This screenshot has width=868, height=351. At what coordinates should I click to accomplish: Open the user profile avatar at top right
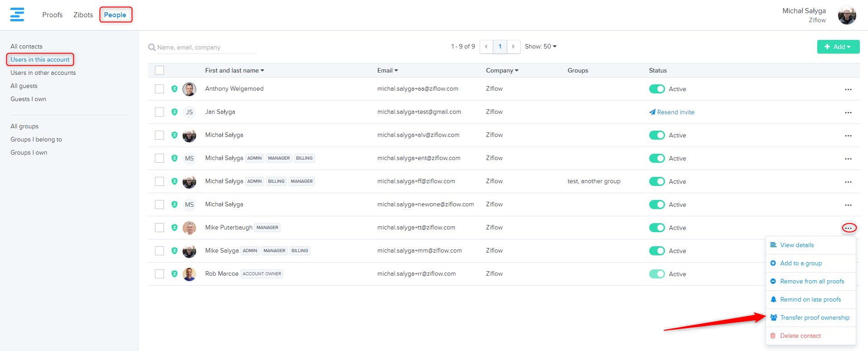coord(846,15)
